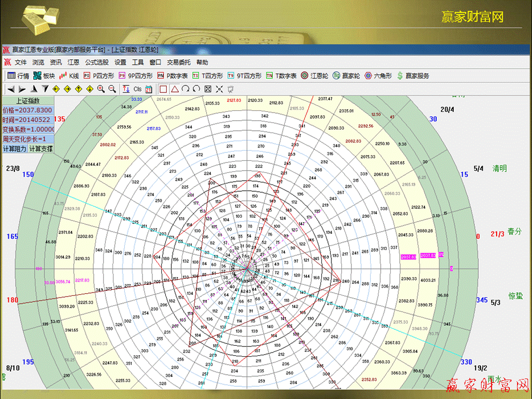532x399 pixels.
Task: Click the calendar date icon
Action: point(149,89)
